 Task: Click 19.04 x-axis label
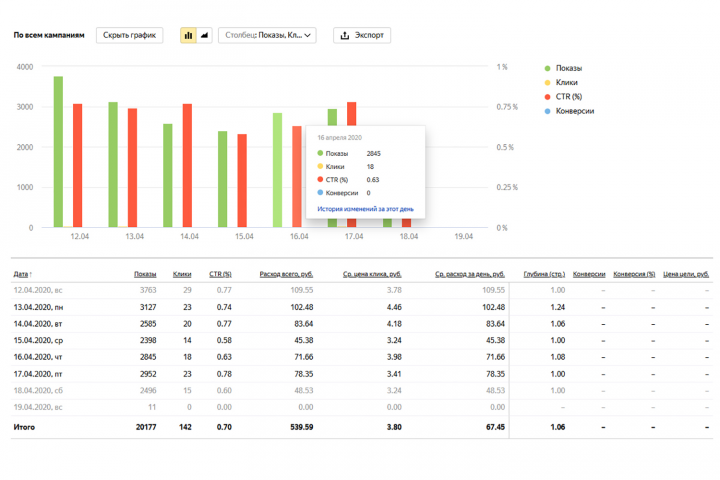tap(463, 236)
